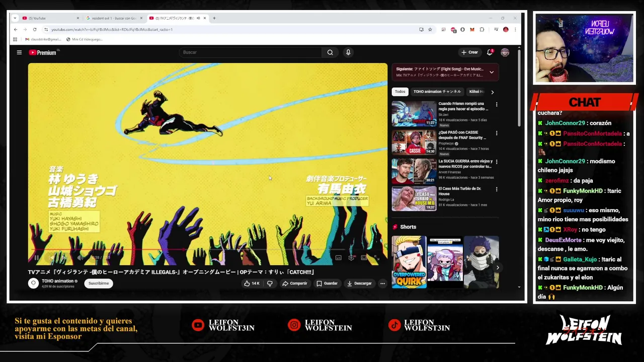
Task: Close the resident evil 1 tab
Action: pos(141,18)
